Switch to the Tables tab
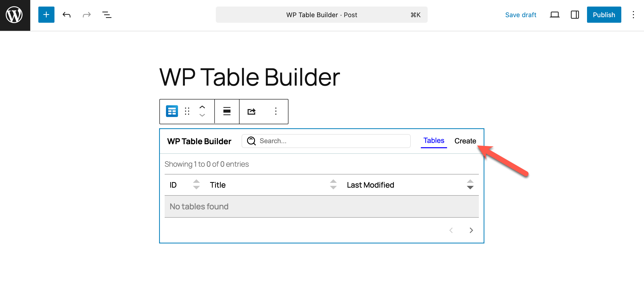The height and width of the screenshot is (300, 644). (x=433, y=141)
